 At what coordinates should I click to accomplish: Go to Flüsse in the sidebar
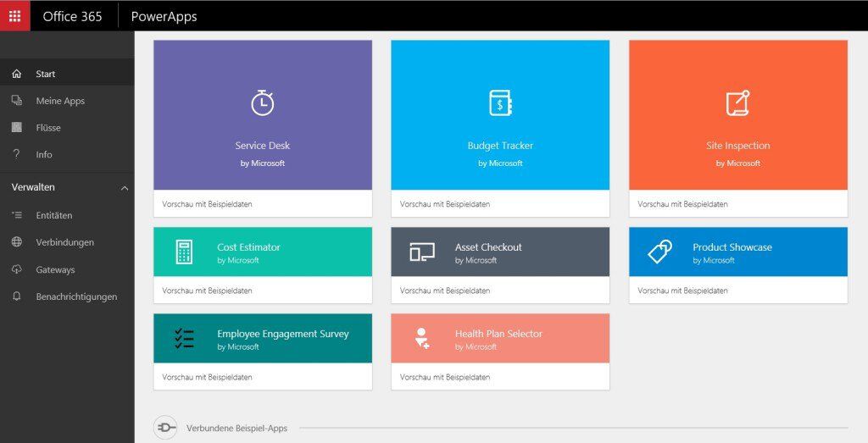click(67, 127)
